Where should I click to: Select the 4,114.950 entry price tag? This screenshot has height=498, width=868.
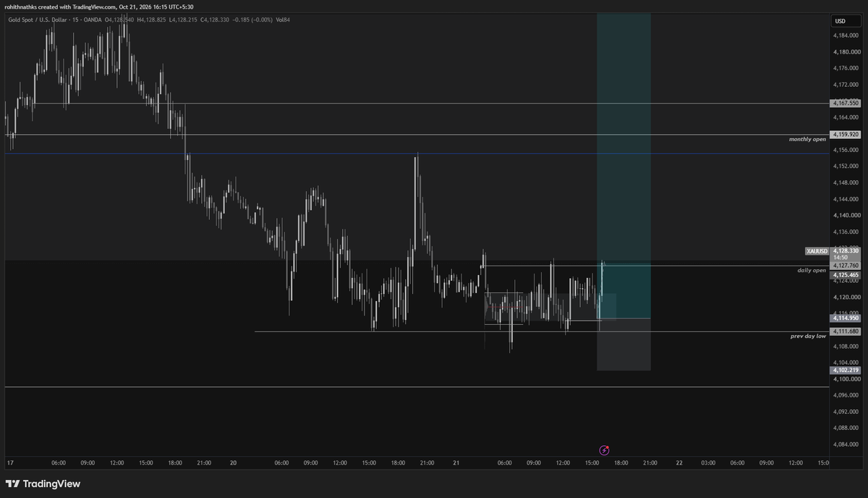pos(846,318)
